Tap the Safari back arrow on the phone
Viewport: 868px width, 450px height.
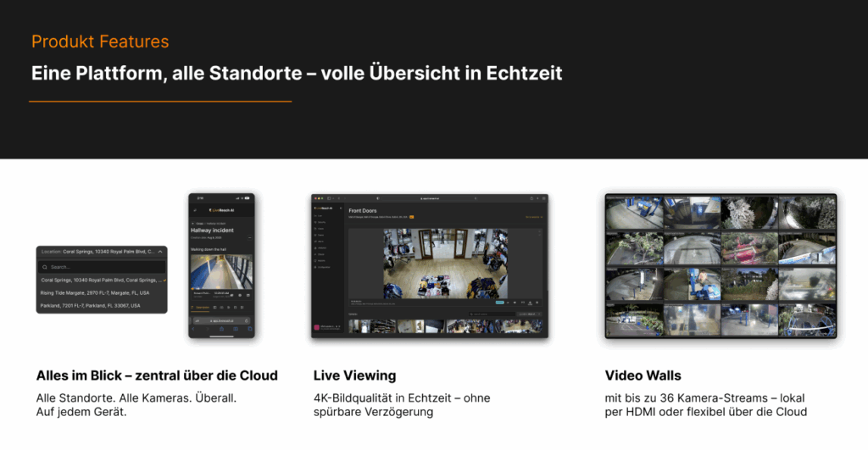pyautogui.click(x=193, y=329)
